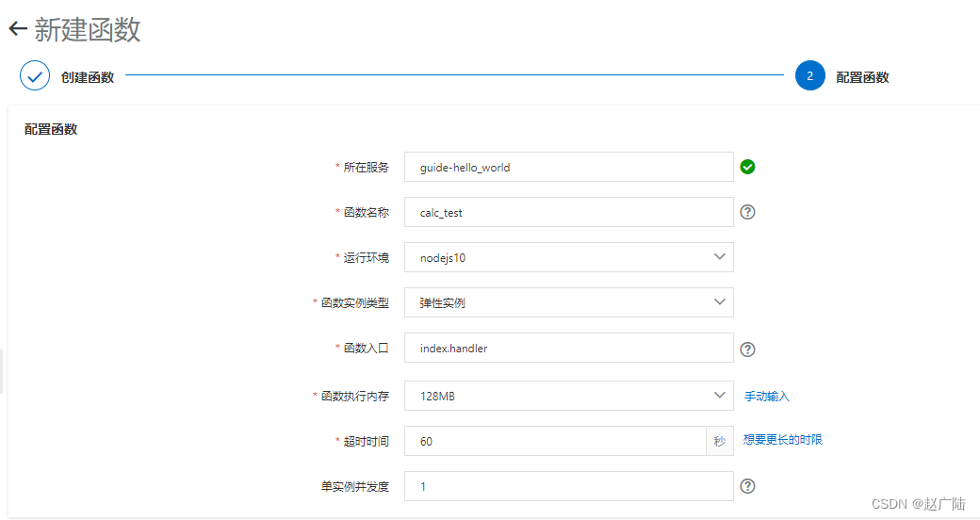Click the 超时时间 field label
Image resolution: width=980 pixels, height=520 pixels.
(x=367, y=442)
